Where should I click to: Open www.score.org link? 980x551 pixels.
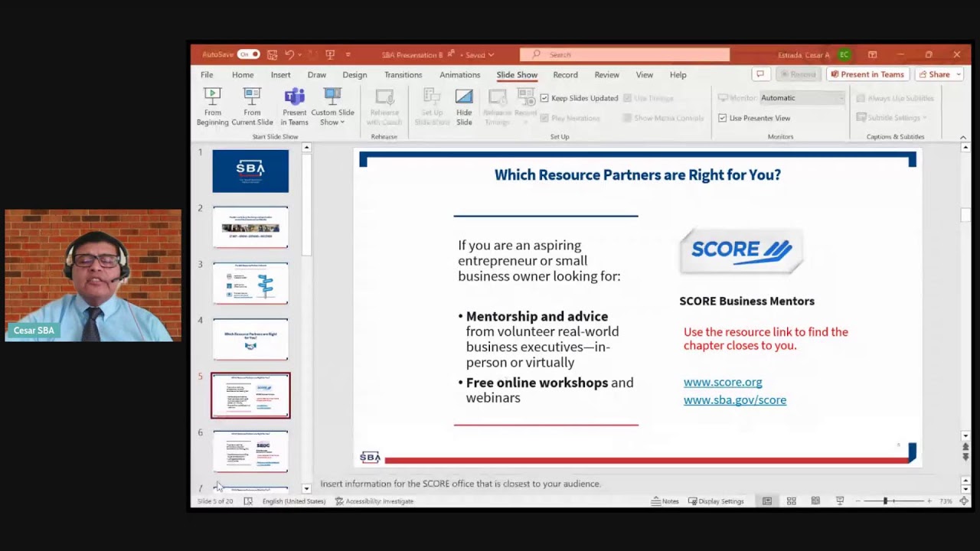[723, 382]
